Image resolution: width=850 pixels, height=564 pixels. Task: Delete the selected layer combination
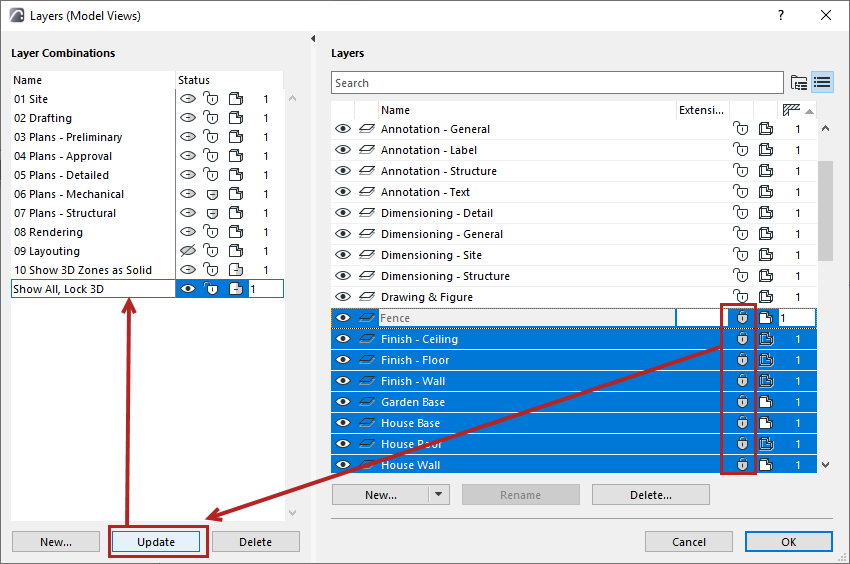coord(255,542)
